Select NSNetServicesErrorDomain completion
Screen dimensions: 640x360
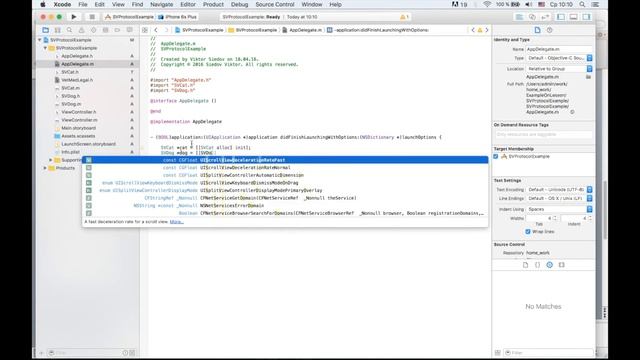click(x=285, y=206)
